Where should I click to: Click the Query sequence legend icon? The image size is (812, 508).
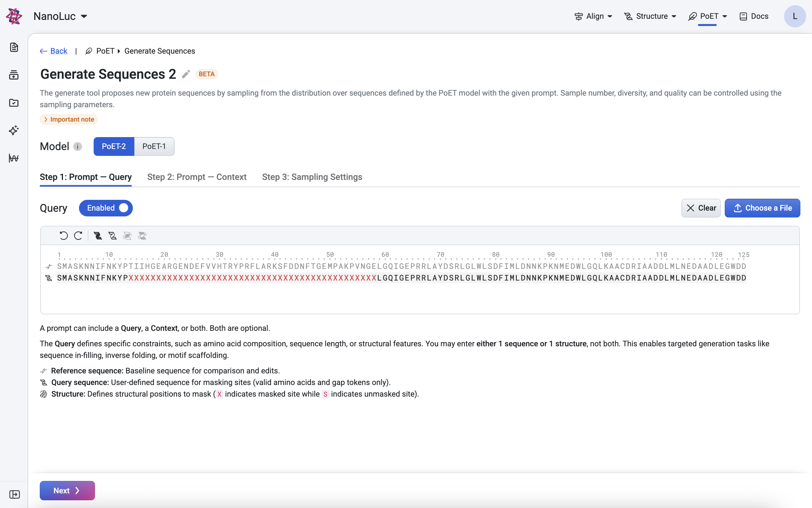coord(43,382)
